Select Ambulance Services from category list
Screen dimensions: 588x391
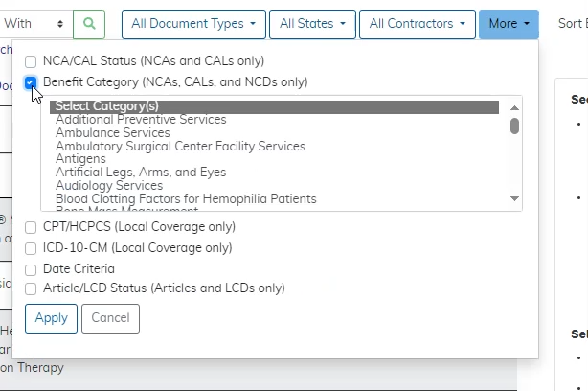click(x=112, y=133)
